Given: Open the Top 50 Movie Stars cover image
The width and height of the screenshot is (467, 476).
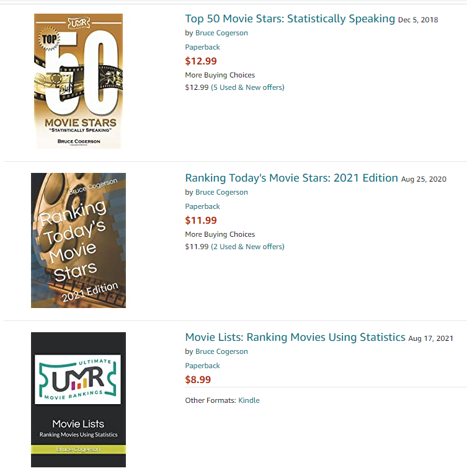Looking at the screenshot, I should pos(78,81).
